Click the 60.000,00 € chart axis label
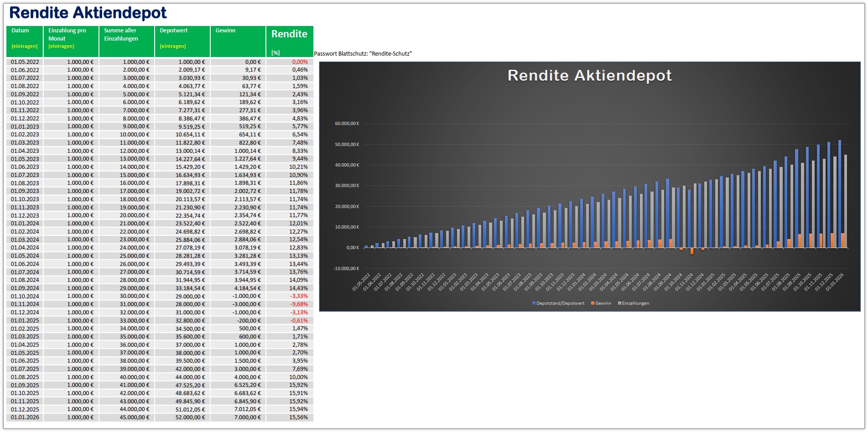This screenshot has width=868, height=432. point(347,124)
